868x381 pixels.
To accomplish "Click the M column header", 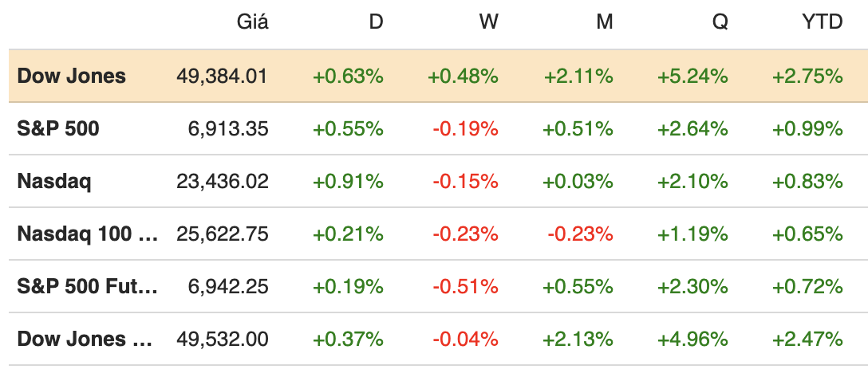I will 604,22.
